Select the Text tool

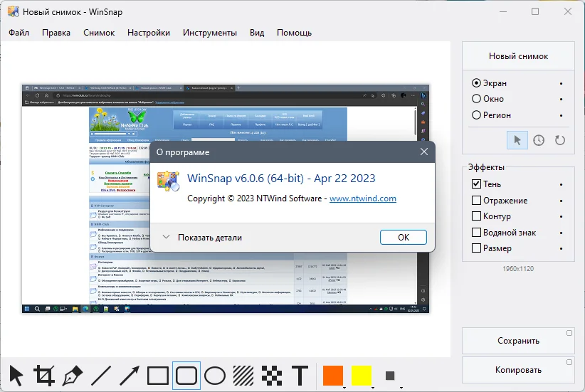(300, 375)
